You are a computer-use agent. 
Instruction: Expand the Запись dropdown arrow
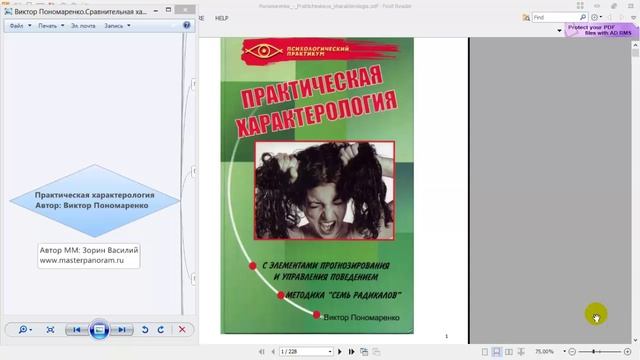[x=129, y=26]
